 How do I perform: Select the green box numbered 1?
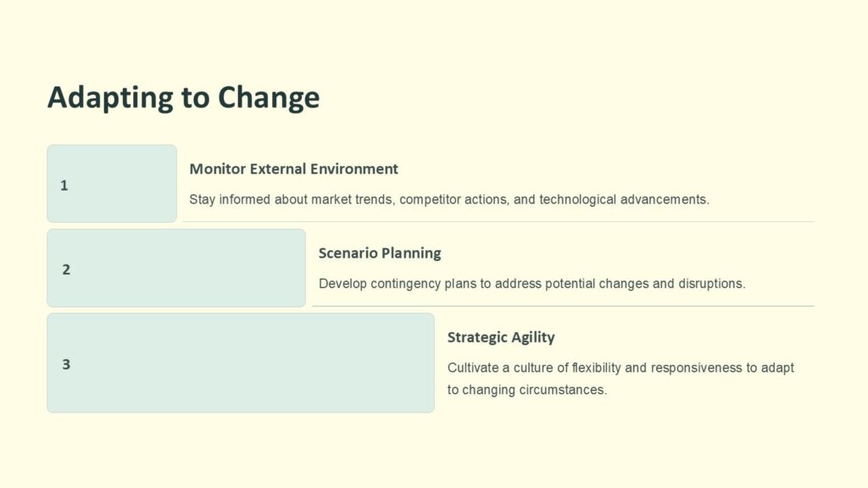coord(112,184)
